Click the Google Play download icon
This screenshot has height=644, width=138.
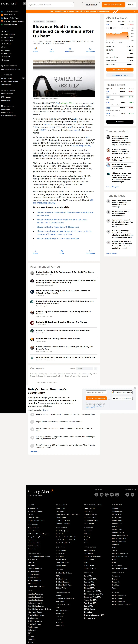click(x=133, y=494)
